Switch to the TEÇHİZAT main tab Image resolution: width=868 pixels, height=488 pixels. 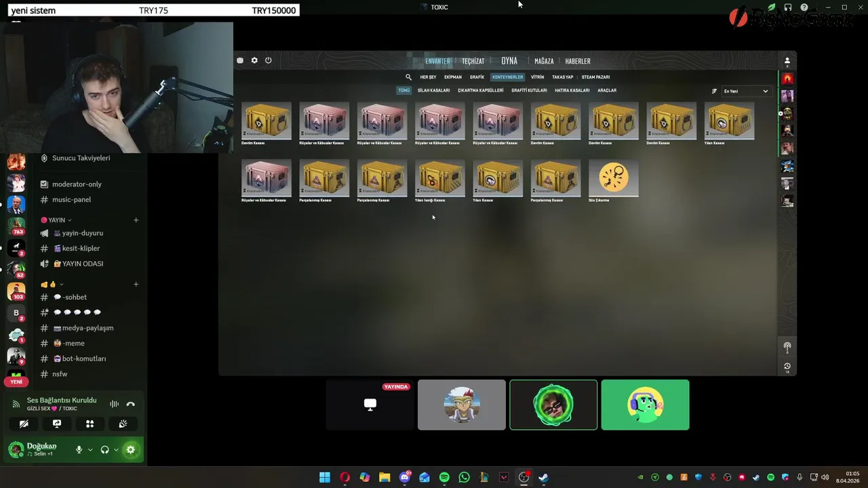(473, 61)
